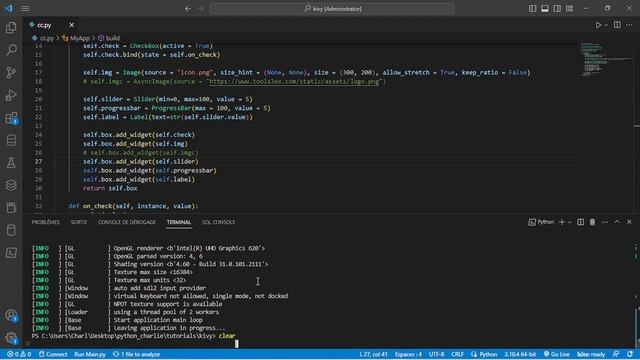Open the Run and Debug view
The width and height of the screenshot is (640, 360).
11,95
